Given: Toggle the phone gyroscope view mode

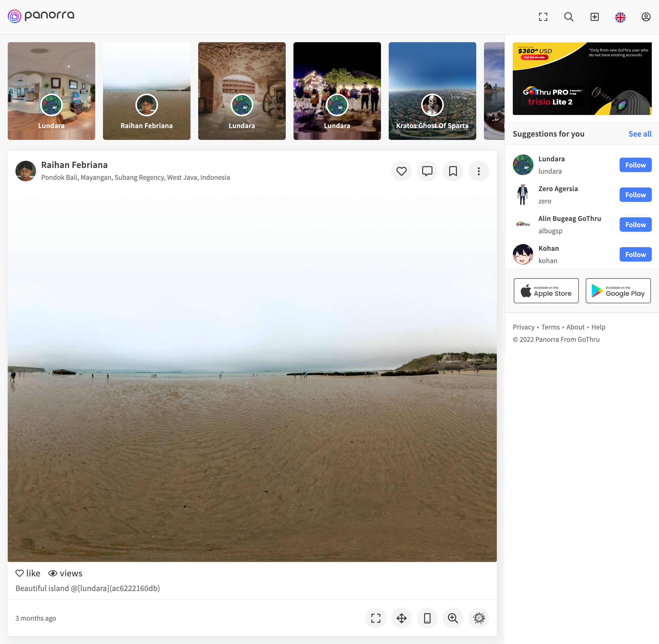Looking at the screenshot, I should pos(427,618).
